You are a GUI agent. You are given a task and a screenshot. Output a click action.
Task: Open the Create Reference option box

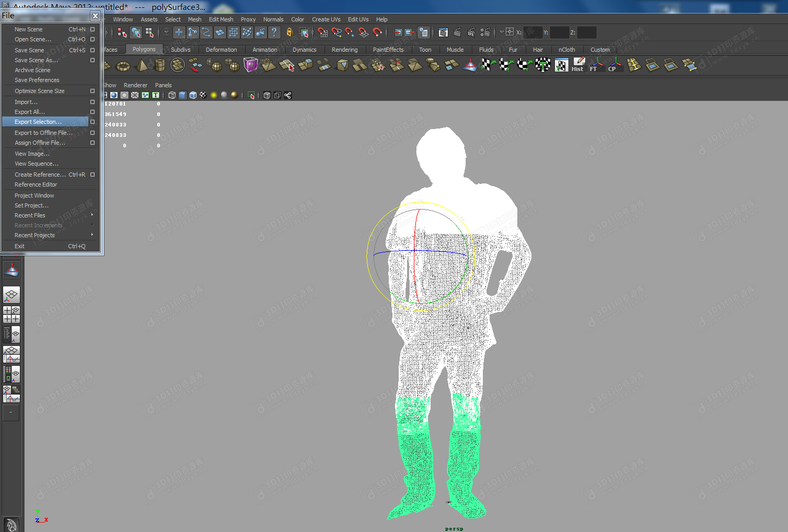92,175
